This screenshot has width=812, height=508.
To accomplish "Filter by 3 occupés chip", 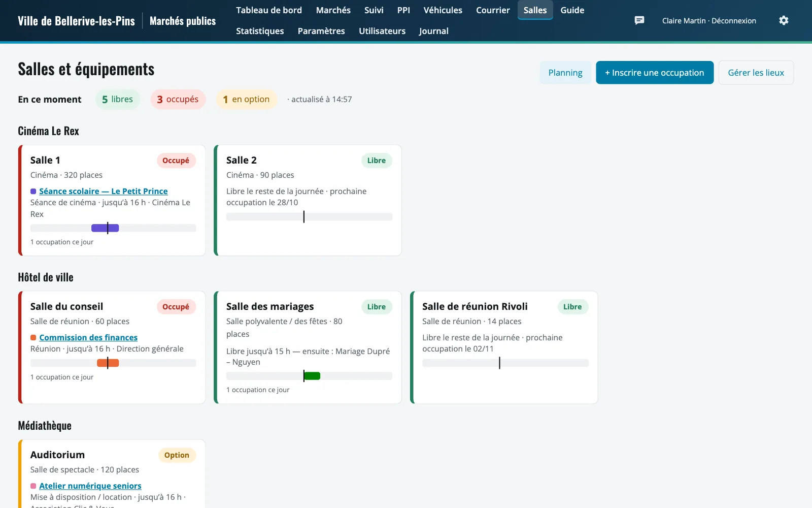I will click(178, 100).
